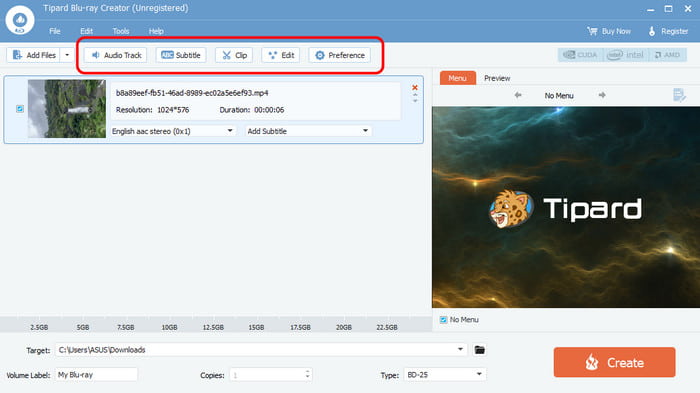Click the edit menu icon at right
This screenshot has height=393, width=700.
(679, 95)
